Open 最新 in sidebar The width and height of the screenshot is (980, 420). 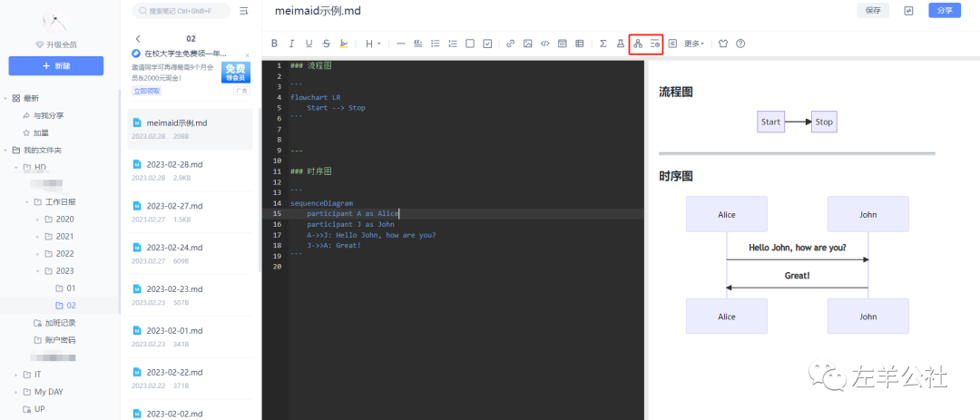click(x=31, y=98)
